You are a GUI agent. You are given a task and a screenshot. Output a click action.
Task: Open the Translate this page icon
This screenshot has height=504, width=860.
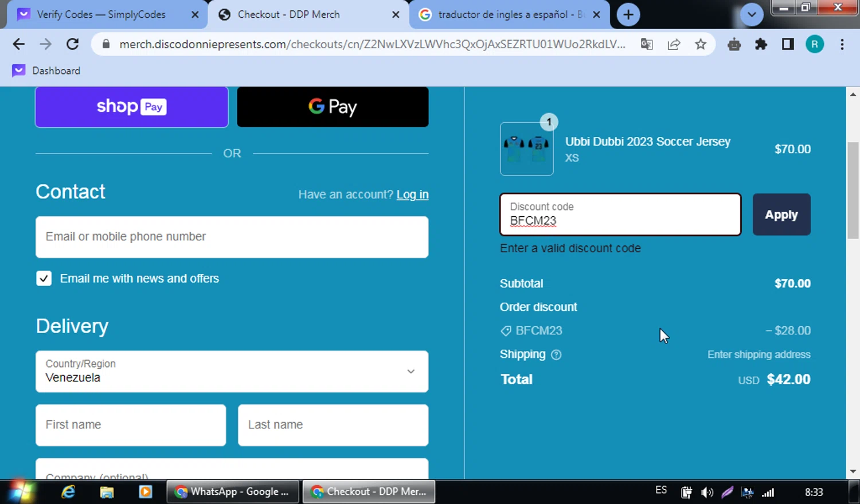647,44
